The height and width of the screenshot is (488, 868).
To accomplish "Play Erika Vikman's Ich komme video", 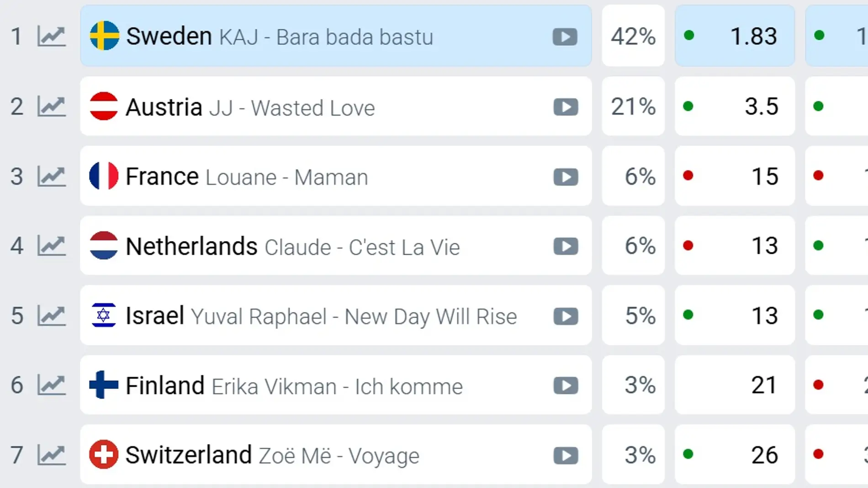I will coord(566,386).
